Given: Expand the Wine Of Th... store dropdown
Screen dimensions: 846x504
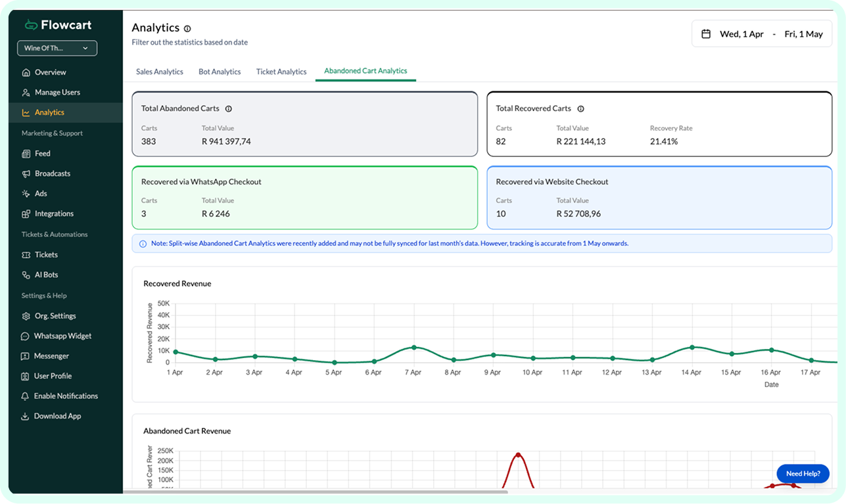Looking at the screenshot, I should click(x=57, y=48).
